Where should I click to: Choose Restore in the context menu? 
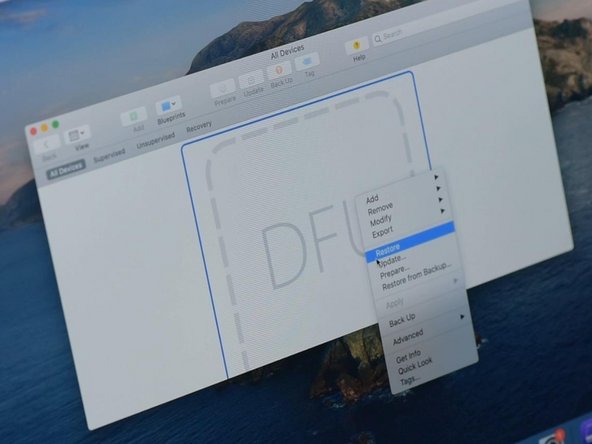coord(409,242)
